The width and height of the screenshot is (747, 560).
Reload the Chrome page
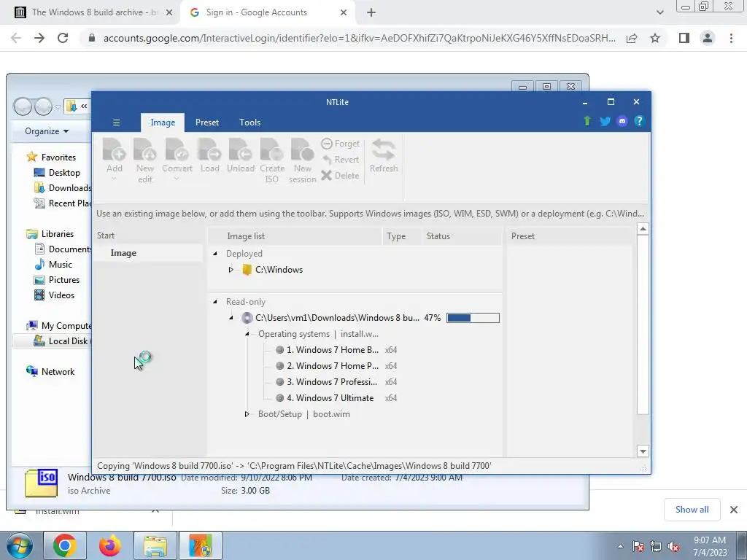click(63, 38)
